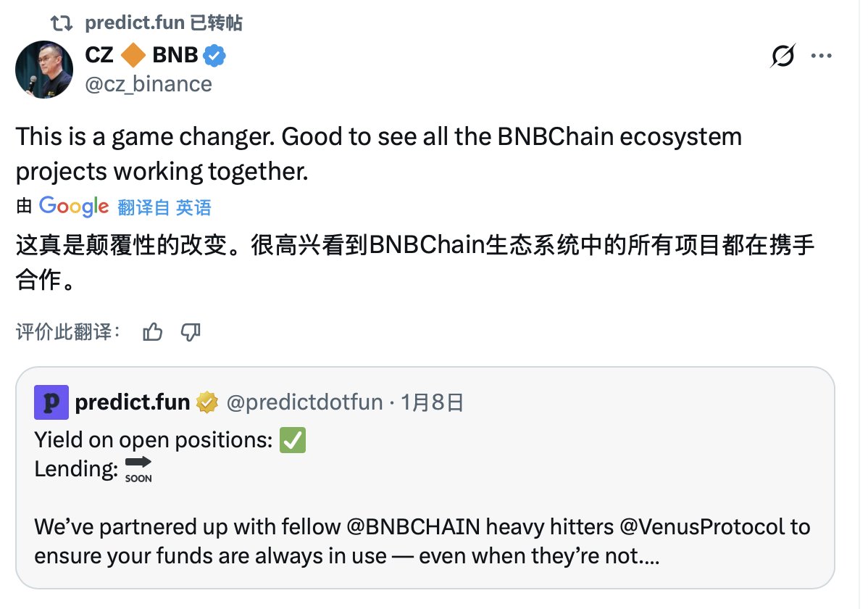Click the thumbs up translation rating
This screenshot has height=609, width=868.
coord(153,333)
